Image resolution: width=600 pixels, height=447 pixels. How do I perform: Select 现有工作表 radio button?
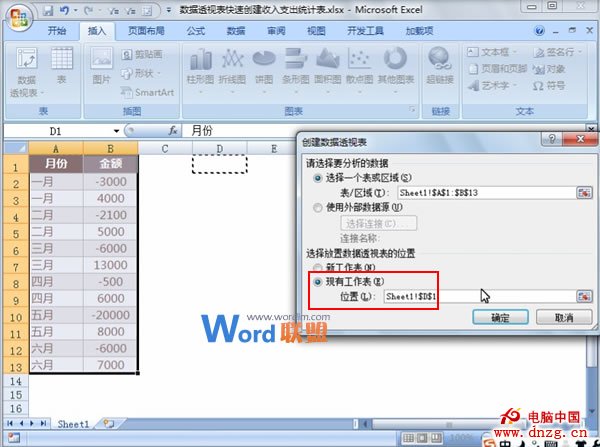[x=318, y=282]
